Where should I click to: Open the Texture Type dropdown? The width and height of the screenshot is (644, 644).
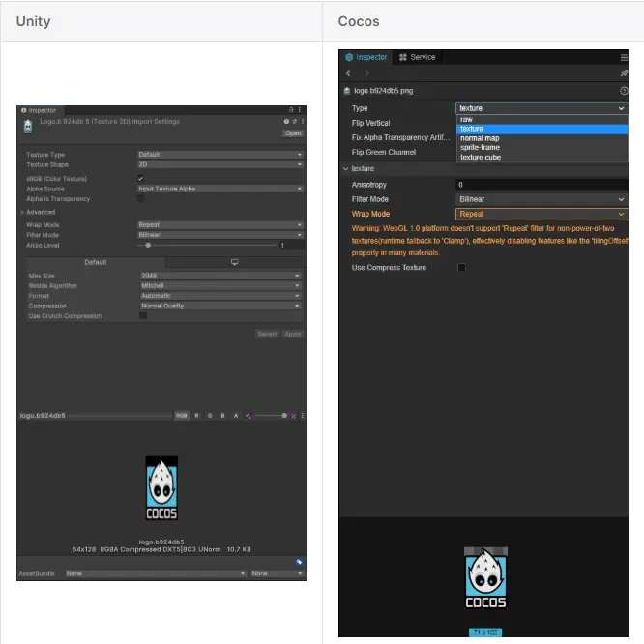pyautogui.click(x=220, y=155)
